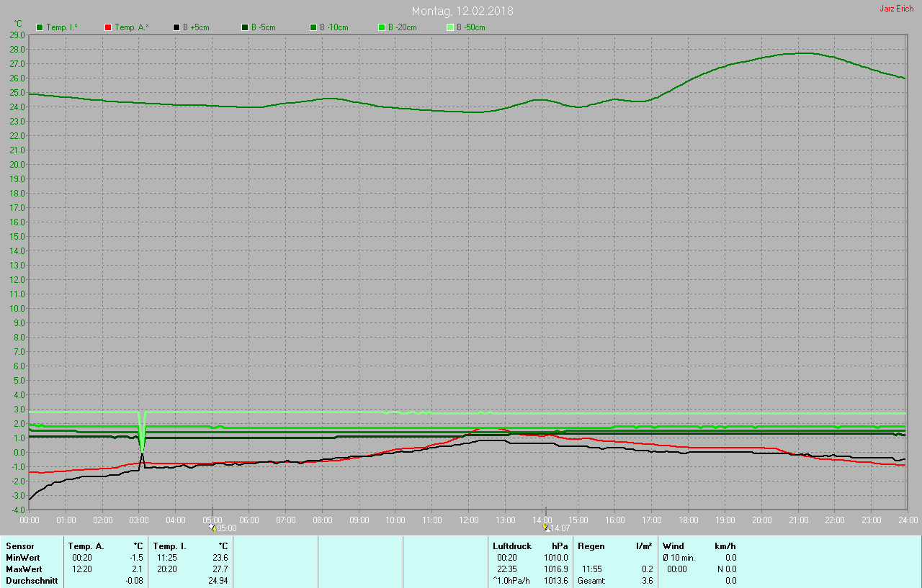Click the Temp. I. maximum value 27.7

click(x=220, y=569)
